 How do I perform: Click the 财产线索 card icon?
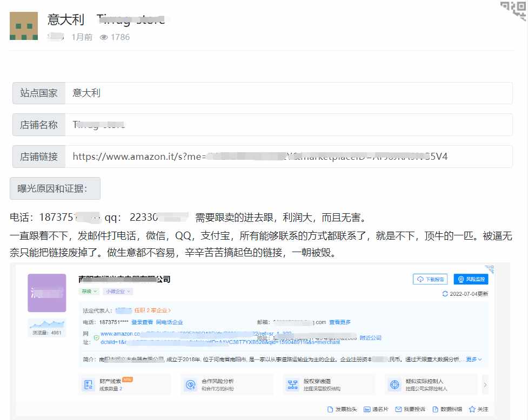[88, 384]
